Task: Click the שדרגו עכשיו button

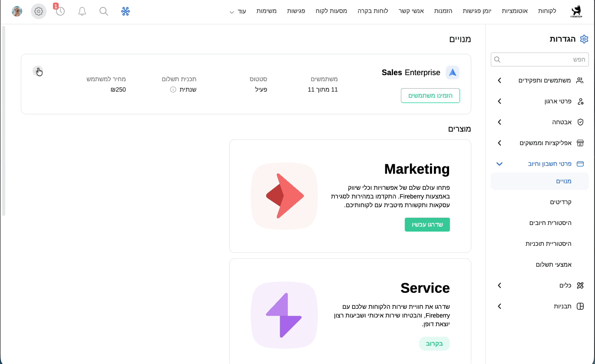Action: pyautogui.click(x=427, y=225)
